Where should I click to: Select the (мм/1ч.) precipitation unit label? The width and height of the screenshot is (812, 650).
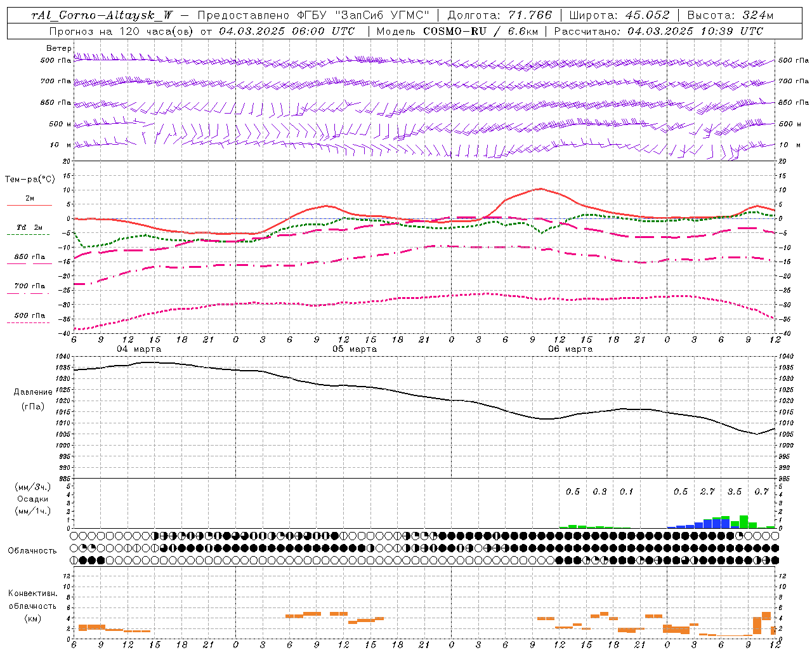(33, 511)
